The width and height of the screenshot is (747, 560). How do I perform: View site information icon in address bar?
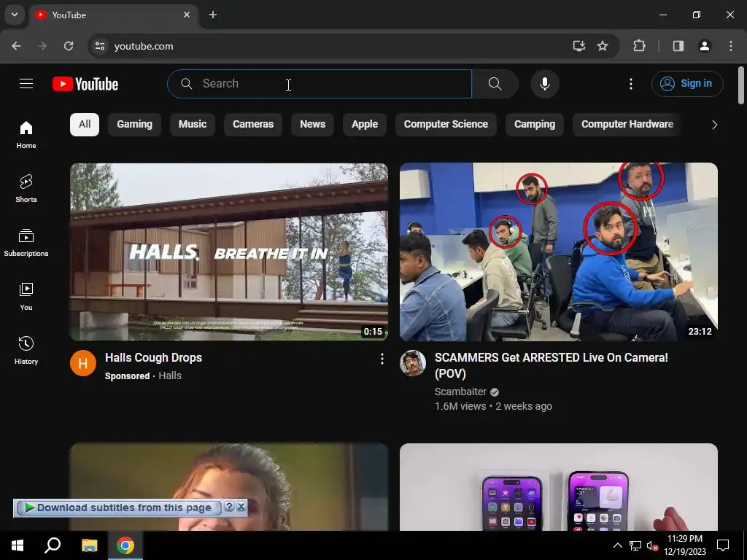100,46
